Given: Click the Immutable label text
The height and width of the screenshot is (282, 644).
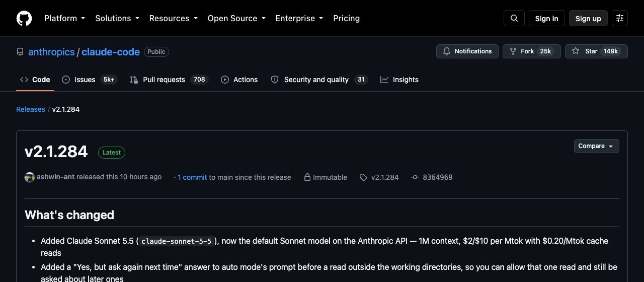Looking at the screenshot, I should [x=330, y=177].
